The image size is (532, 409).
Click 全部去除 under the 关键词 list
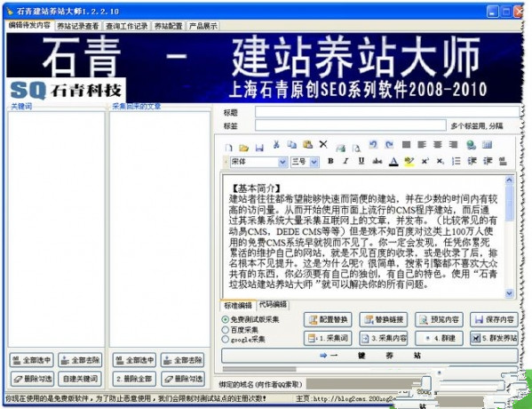[x=81, y=360]
